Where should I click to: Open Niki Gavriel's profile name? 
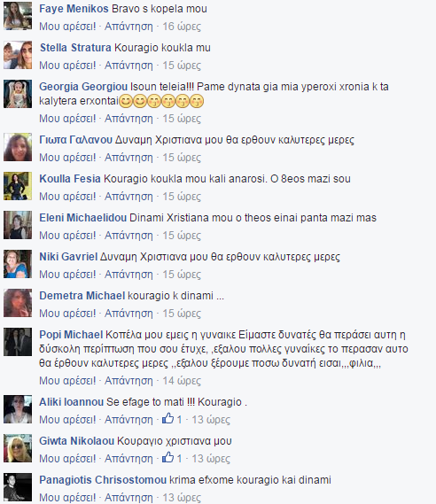coord(68,257)
